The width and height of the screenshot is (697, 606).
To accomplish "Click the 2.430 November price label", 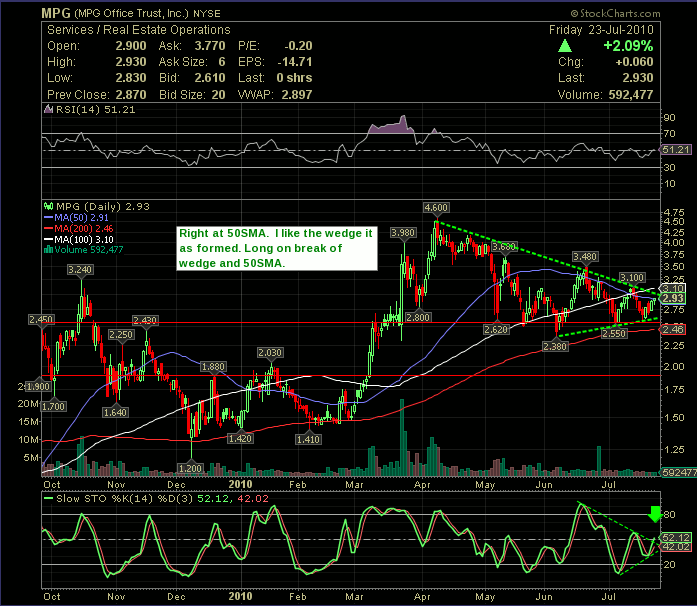I will pos(145,321).
